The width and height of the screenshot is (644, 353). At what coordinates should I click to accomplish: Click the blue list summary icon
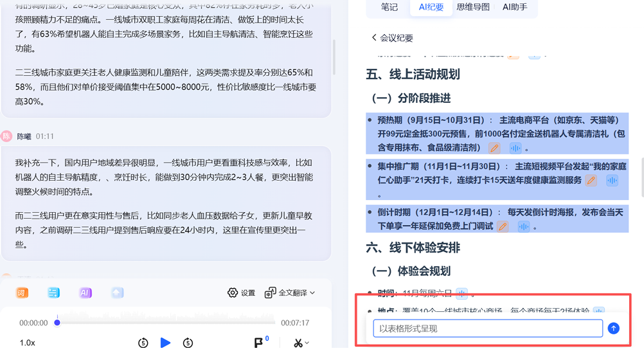click(53, 293)
